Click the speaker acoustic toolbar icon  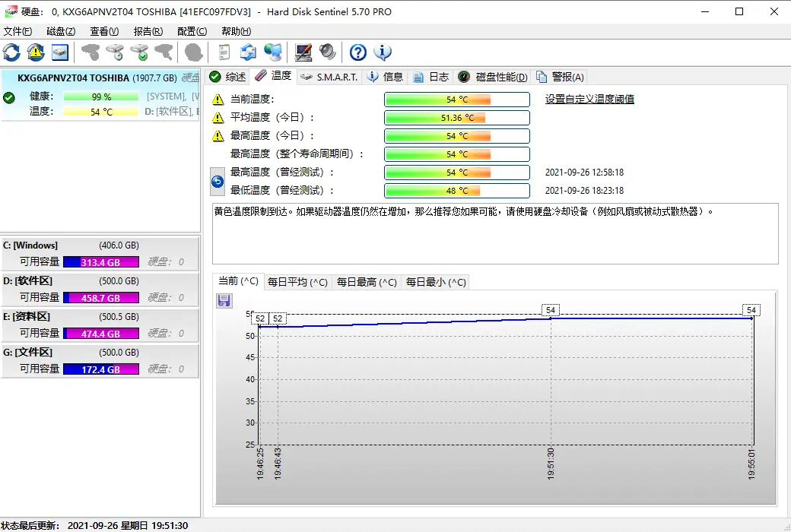pyautogui.click(x=327, y=52)
